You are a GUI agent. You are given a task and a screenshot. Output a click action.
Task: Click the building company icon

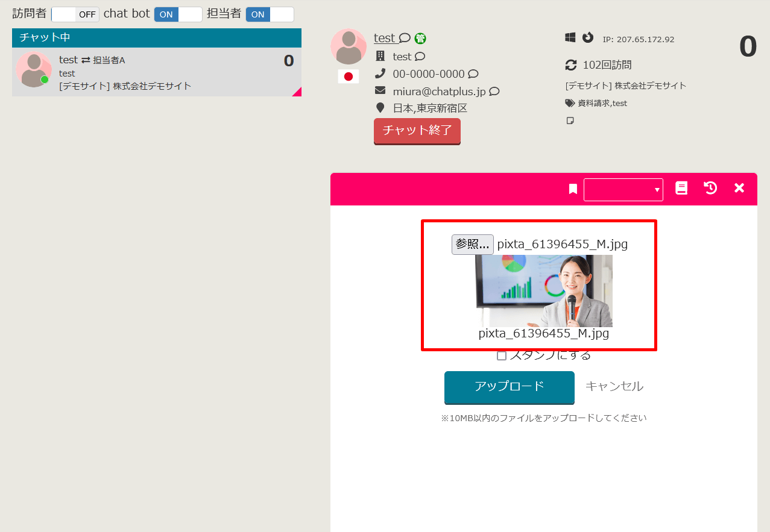pyautogui.click(x=380, y=56)
